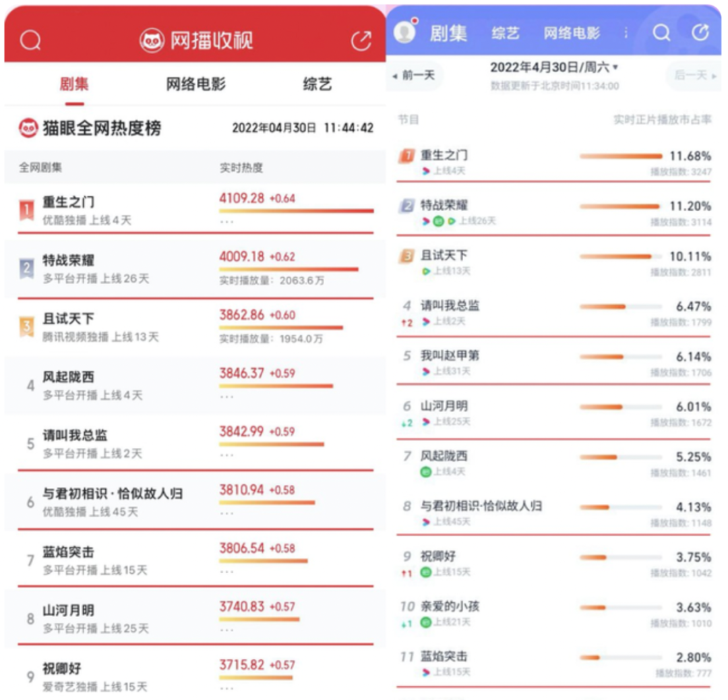Open 风起陇西 row in Maoyan heat list
This screenshot has width=728, height=700.
[195, 385]
